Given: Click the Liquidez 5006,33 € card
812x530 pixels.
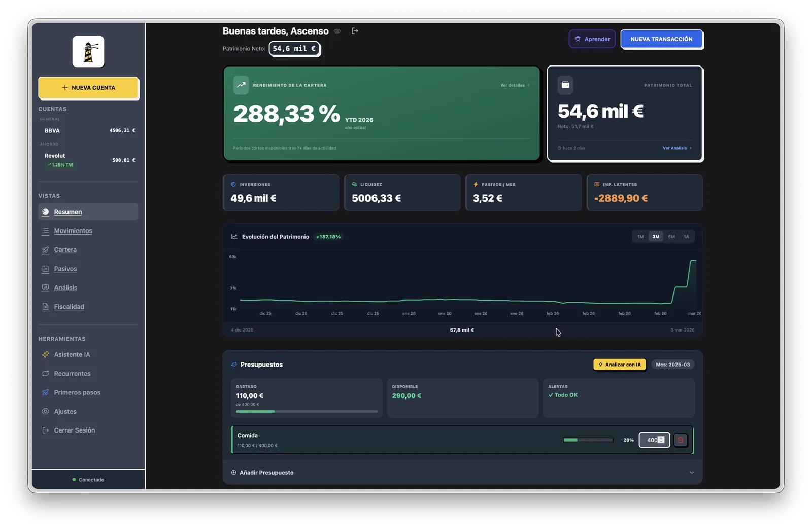Looking at the screenshot, I should pyautogui.click(x=402, y=192).
